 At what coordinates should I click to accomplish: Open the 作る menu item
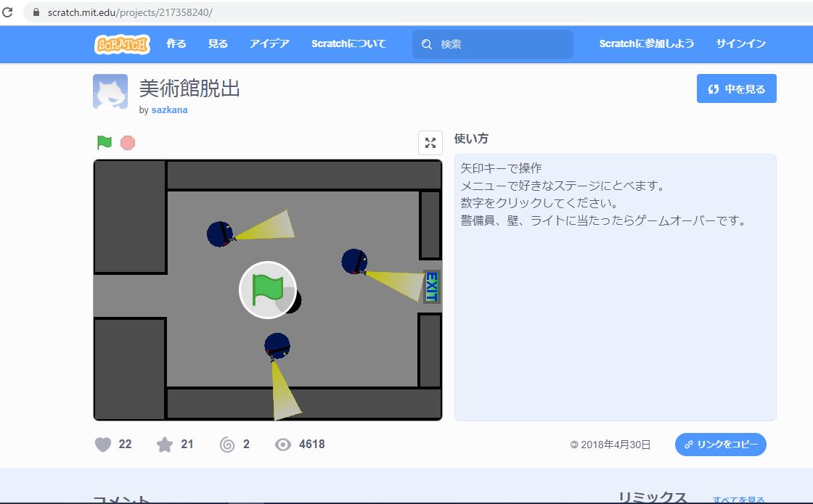click(x=176, y=44)
